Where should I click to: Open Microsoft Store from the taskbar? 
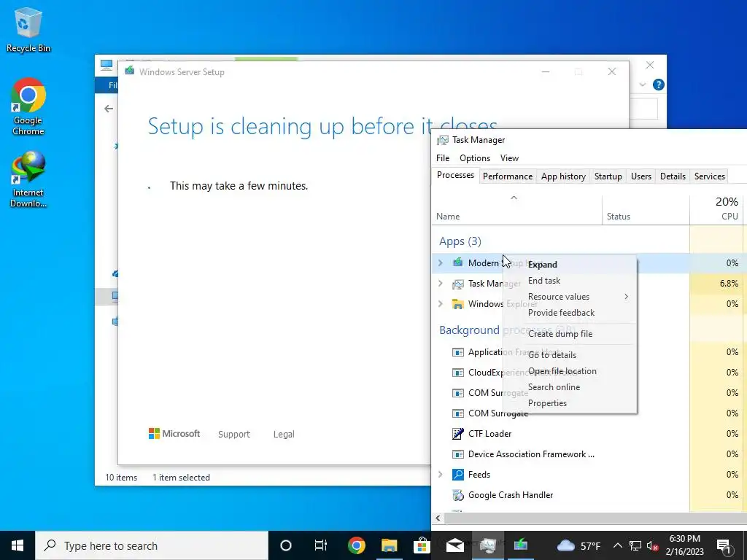(422, 545)
